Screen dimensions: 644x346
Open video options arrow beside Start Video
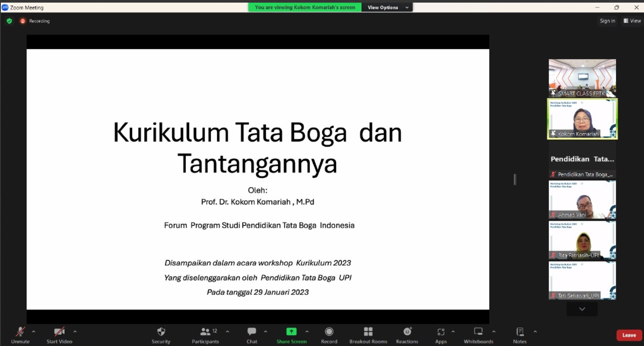75,332
